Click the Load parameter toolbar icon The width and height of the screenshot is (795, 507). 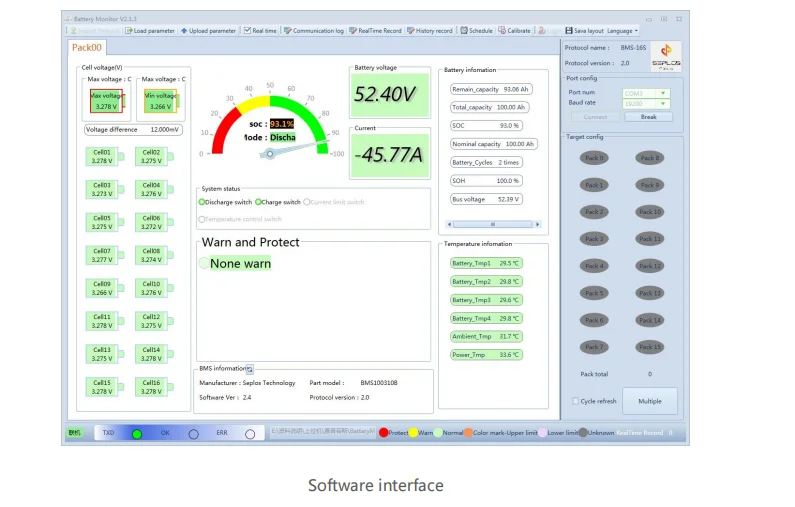[128, 31]
